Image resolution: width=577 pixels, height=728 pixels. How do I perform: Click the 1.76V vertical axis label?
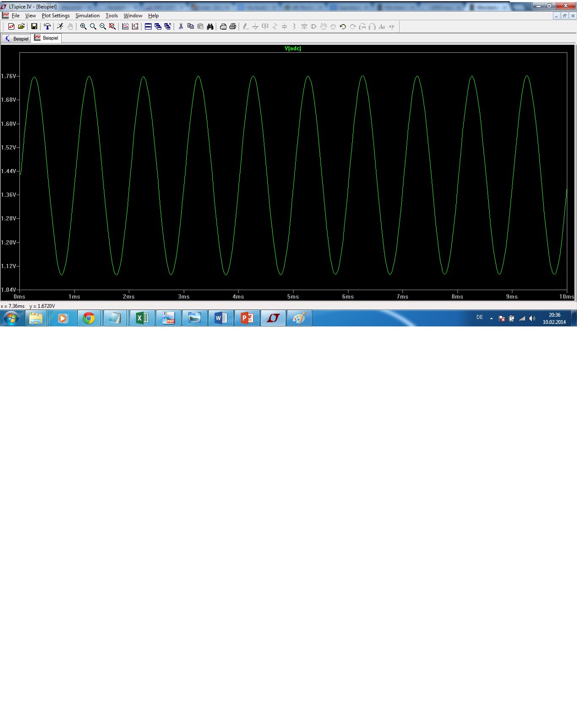[x=9, y=76]
